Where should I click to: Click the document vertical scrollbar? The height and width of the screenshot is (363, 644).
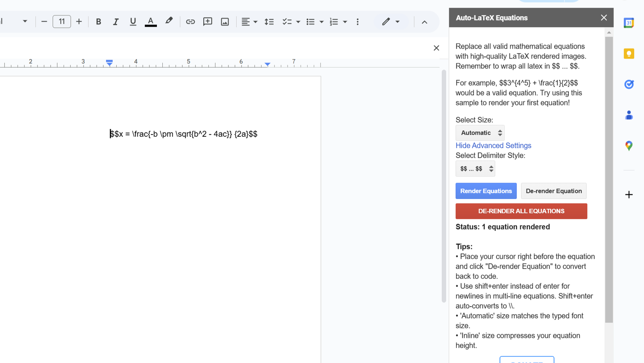444,186
